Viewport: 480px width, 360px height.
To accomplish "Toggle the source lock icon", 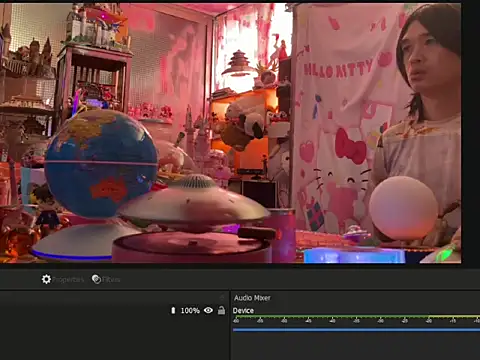I will click(x=221, y=310).
